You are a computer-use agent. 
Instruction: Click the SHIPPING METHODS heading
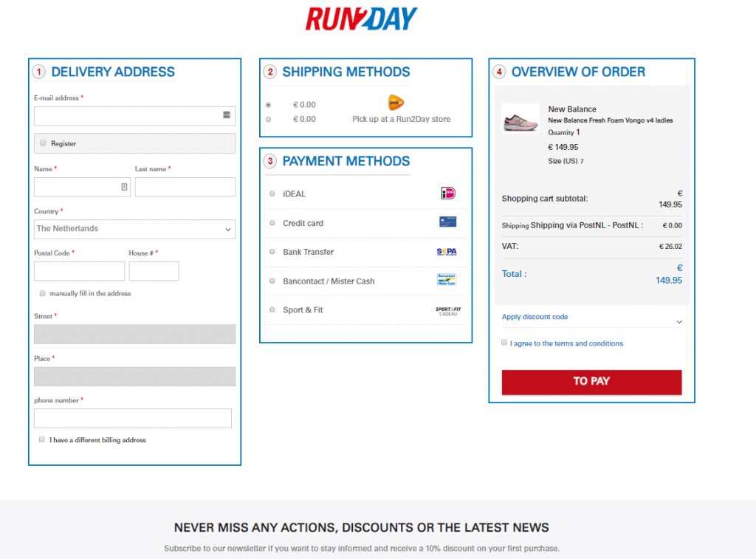point(346,72)
